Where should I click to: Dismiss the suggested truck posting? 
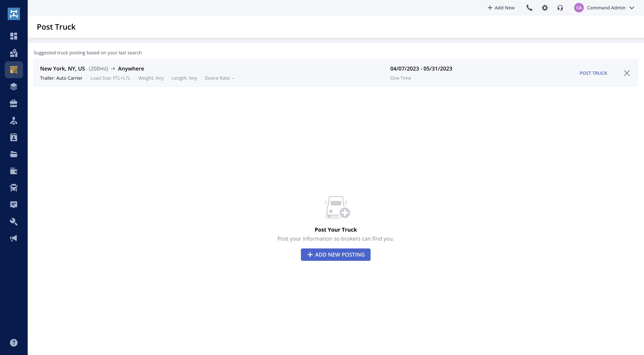tap(627, 73)
